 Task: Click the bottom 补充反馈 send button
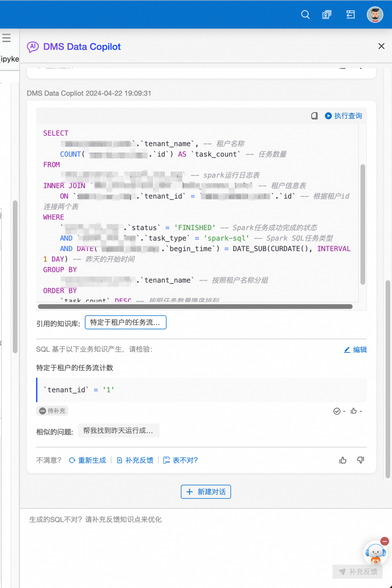point(358,572)
